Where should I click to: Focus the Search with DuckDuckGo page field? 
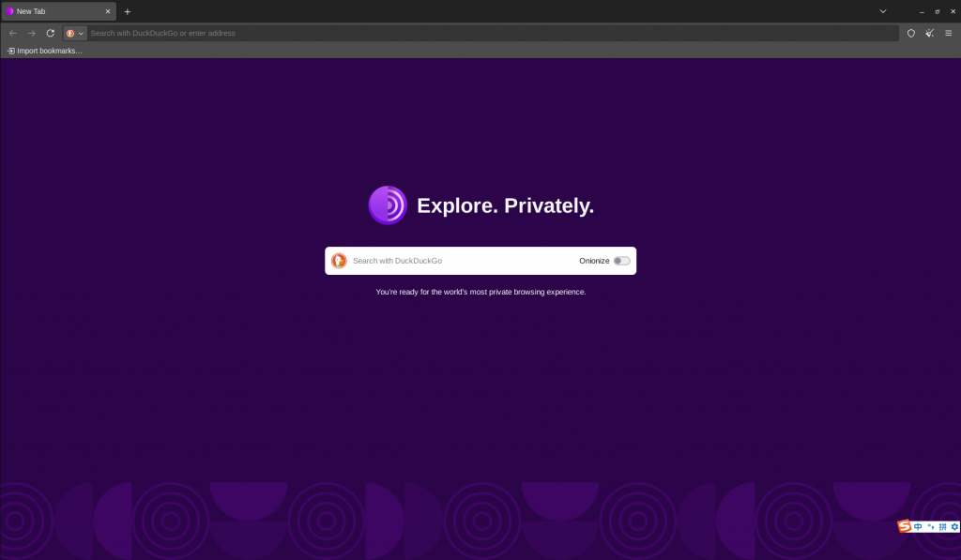(460, 261)
